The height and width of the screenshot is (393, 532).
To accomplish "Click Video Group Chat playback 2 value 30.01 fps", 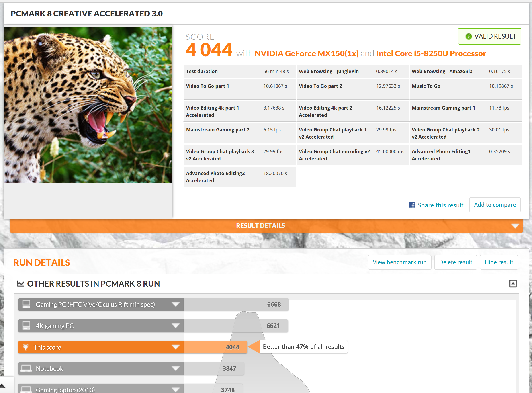I will point(499,130).
